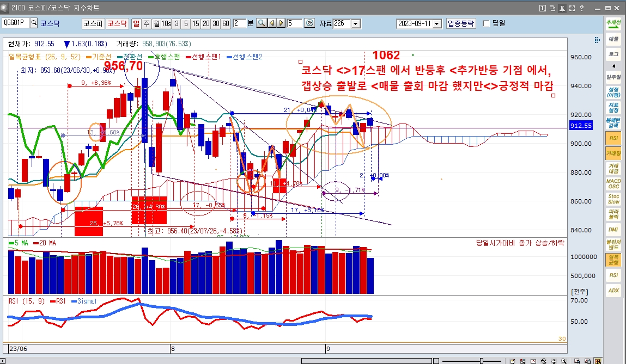The height and width of the screenshot is (364, 626).
Task: Click the right arrow navigation button in toolbar
Action: click(x=281, y=23)
